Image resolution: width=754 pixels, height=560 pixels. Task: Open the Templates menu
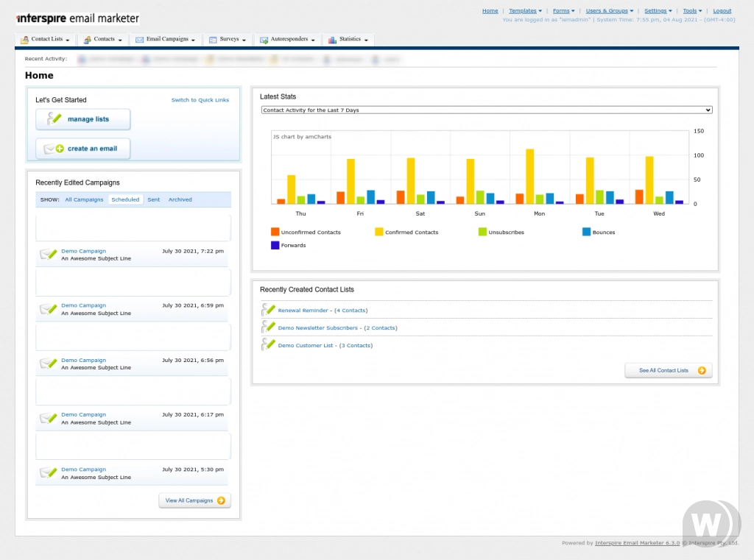click(524, 10)
